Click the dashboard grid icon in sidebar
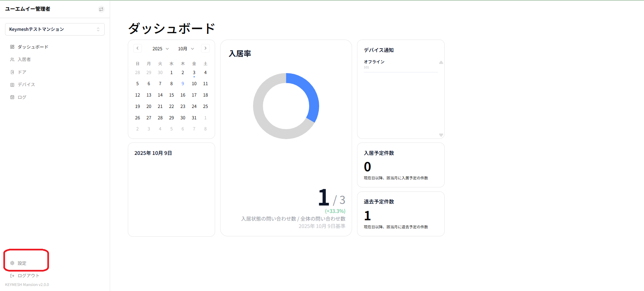Viewport: 644px width, 291px height. pyautogui.click(x=12, y=47)
